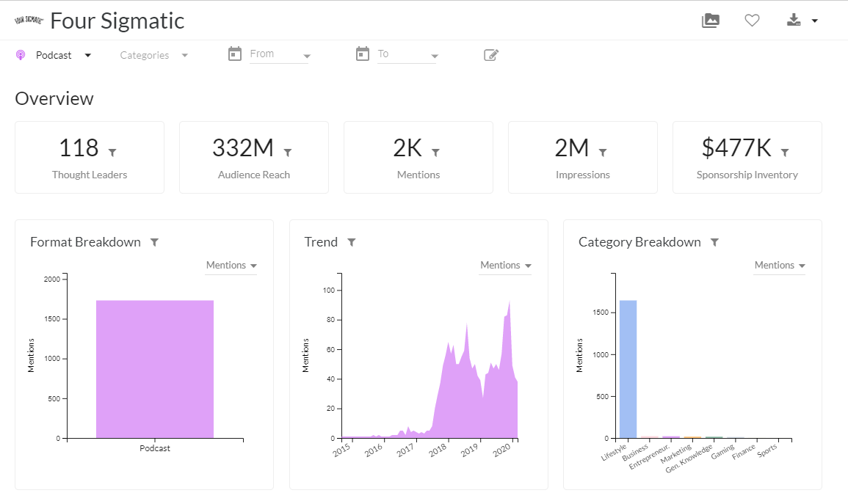Open the image gallery icon
Screen dimensions: 848x504
click(710, 21)
